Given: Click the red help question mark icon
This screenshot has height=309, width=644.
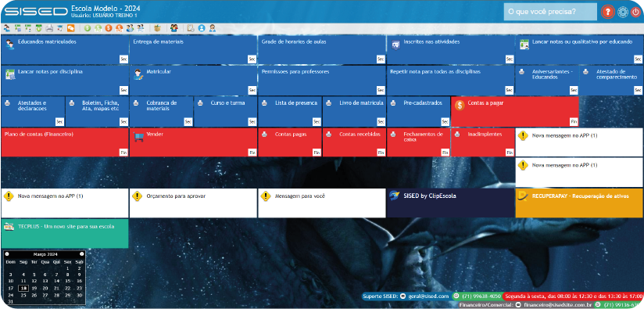Looking at the screenshot, I should [x=607, y=12].
